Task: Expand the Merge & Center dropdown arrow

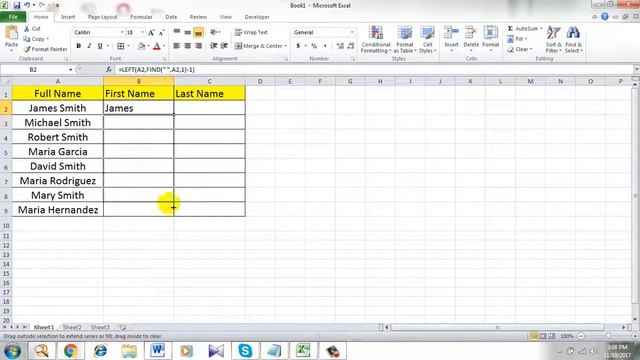Action: [x=286, y=46]
